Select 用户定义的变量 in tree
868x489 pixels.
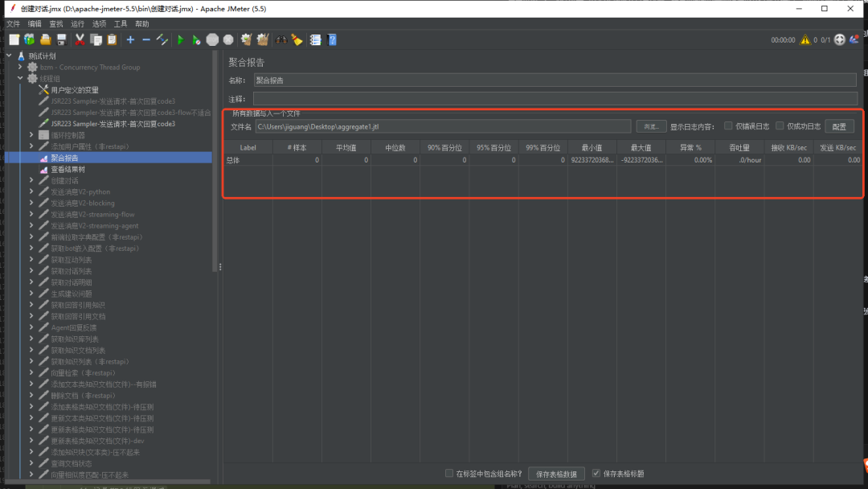(75, 90)
